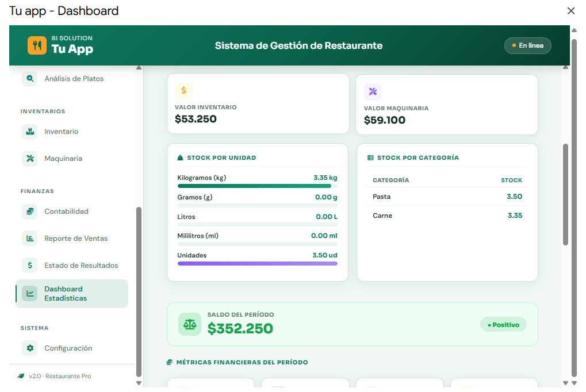The height and width of the screenshot is (392, 586).
Task: Go to the Maquinaria page
Action: pyautogui.click(x=72, y=159)
